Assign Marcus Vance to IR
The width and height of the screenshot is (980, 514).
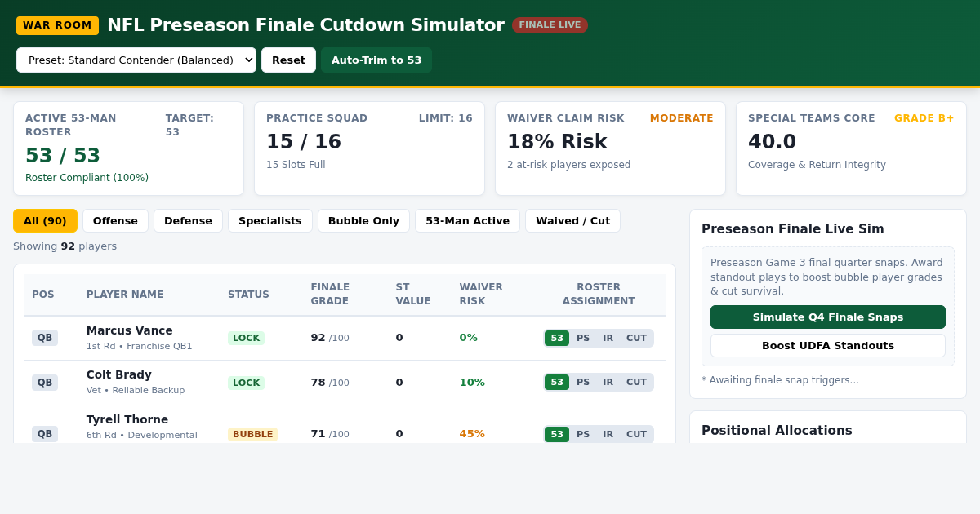(608, 338)
